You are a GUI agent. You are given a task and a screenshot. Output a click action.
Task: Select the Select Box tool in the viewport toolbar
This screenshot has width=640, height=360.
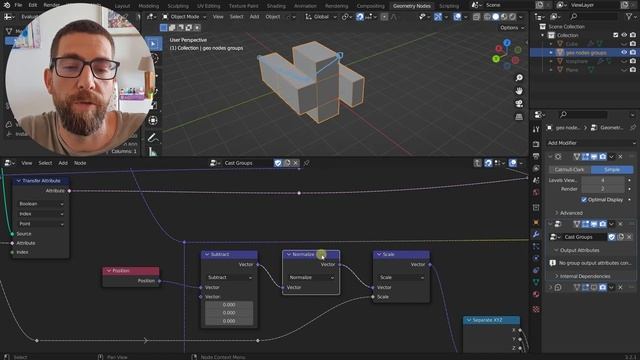point(153,44)
